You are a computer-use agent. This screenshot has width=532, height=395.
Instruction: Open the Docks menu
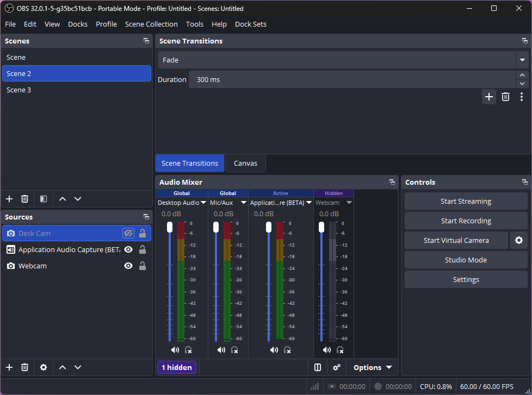click(78, 24)
